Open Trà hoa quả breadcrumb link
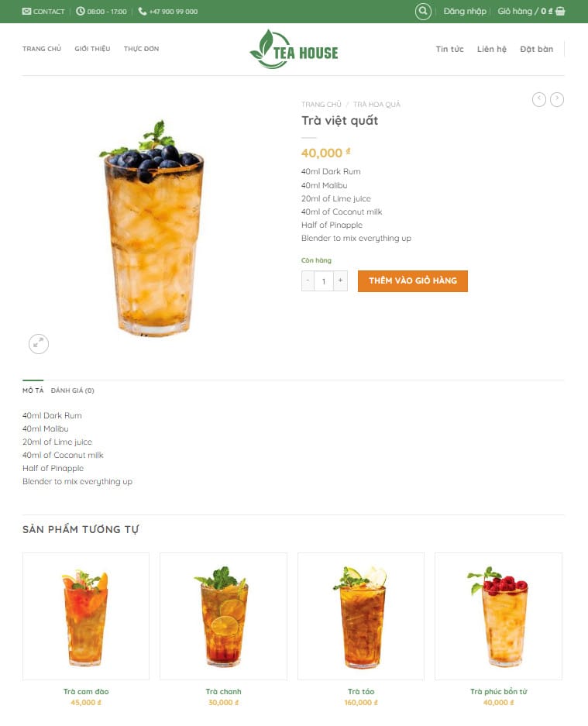Screen dimensions: 588x726 377,105
